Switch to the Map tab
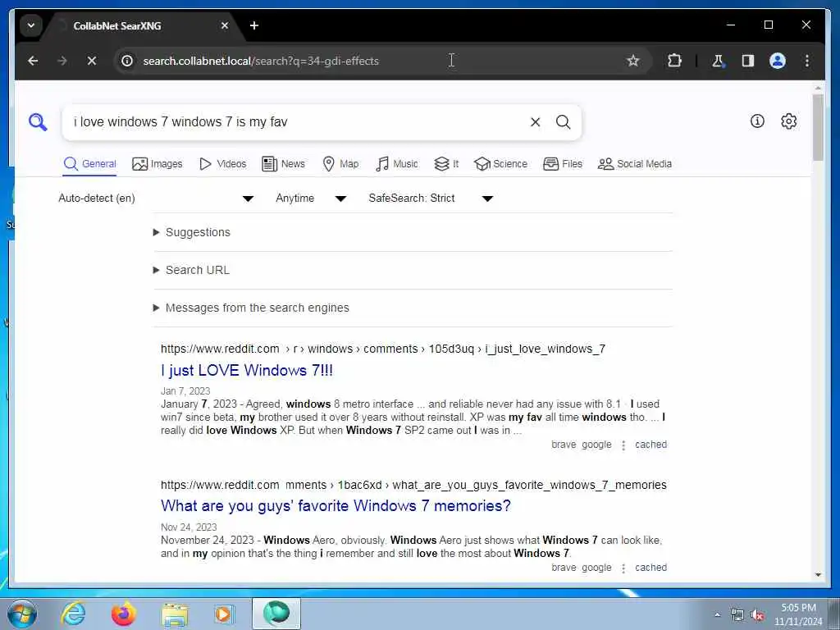 340,164
